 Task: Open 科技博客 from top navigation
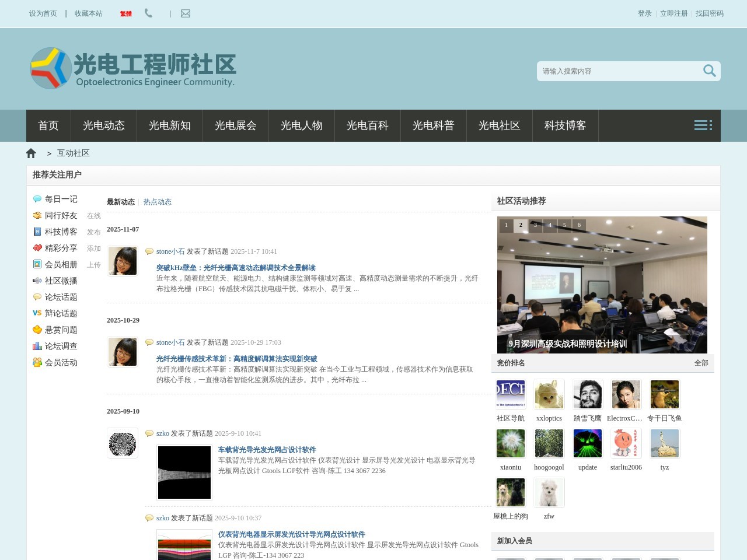click(565, 125)
